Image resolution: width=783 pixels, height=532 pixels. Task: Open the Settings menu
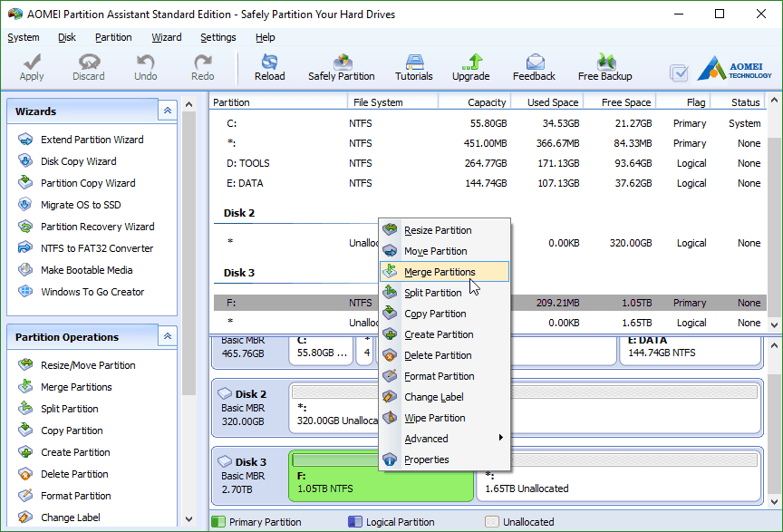(218, 37)
